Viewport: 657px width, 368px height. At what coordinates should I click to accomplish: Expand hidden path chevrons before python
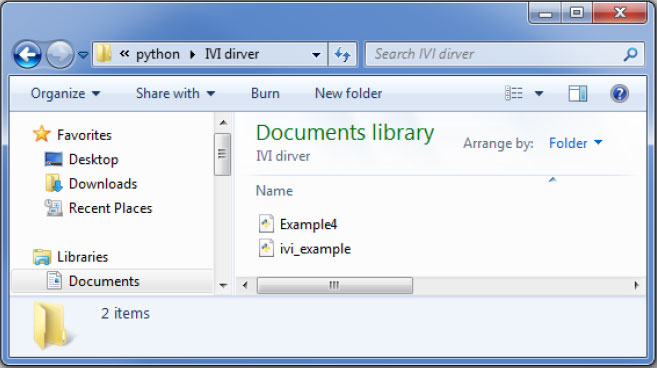tap(124, 54)
